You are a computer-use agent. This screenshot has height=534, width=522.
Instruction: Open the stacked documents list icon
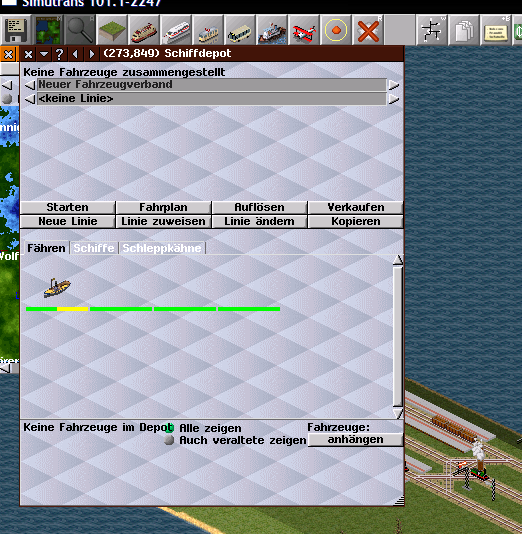[x=463, y=30]
